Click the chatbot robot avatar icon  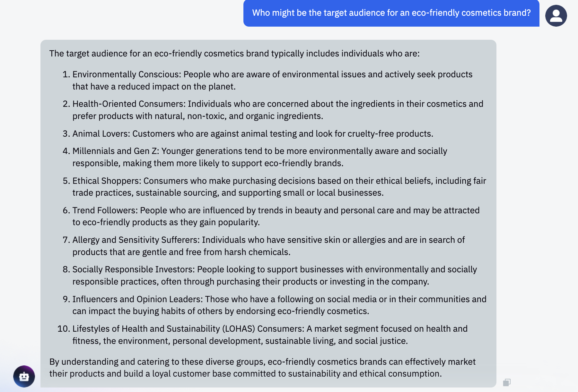tap(24, 376)
